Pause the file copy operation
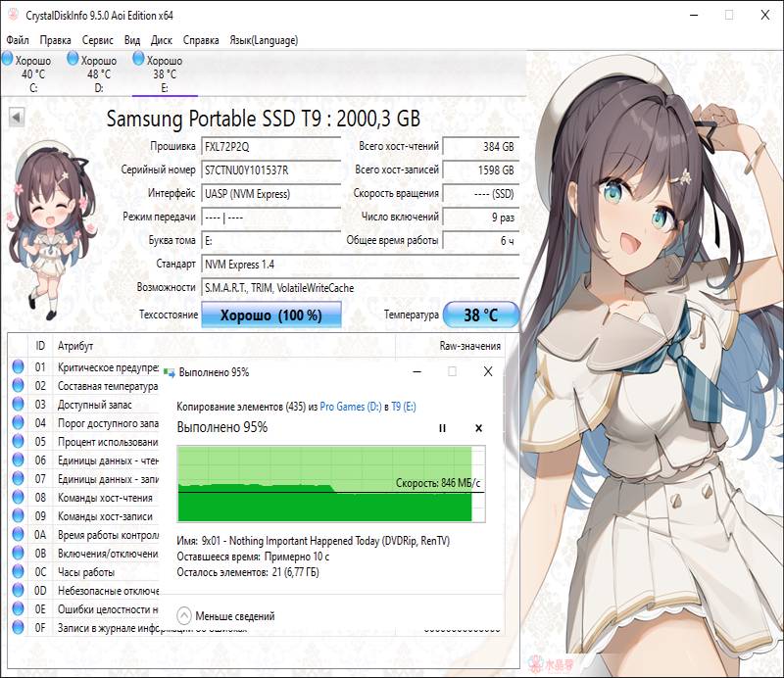Screen dimensions: 784x678 (x=442, y=428)
